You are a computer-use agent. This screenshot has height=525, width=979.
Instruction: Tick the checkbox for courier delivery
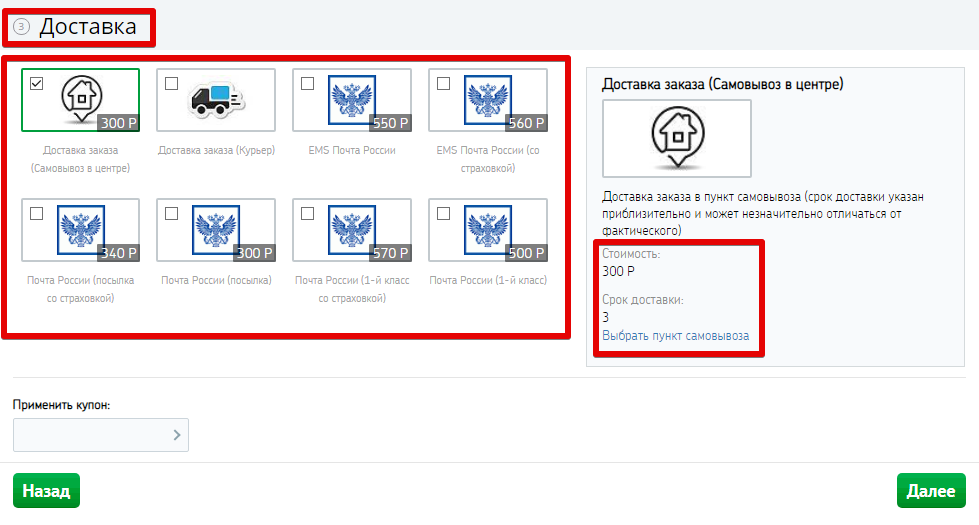coord(171,83)
